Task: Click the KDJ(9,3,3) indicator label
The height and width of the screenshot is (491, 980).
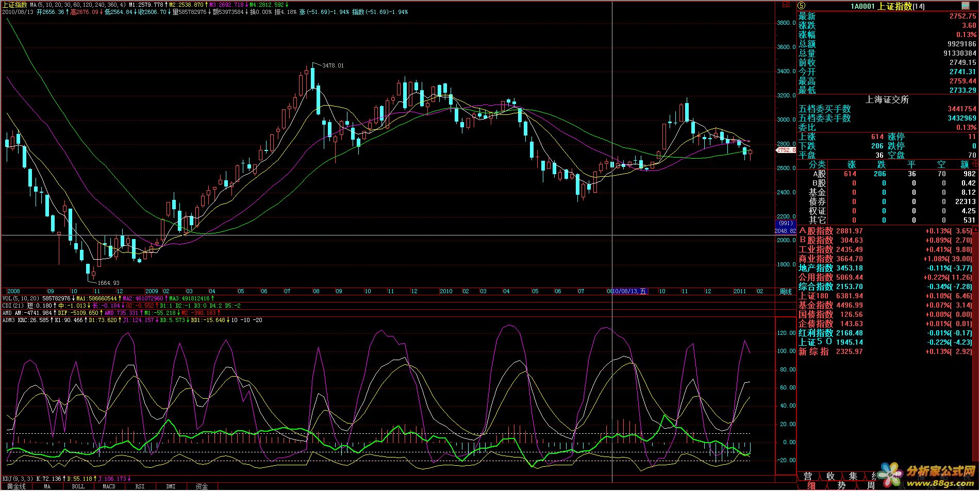Action: click(17, 479)
